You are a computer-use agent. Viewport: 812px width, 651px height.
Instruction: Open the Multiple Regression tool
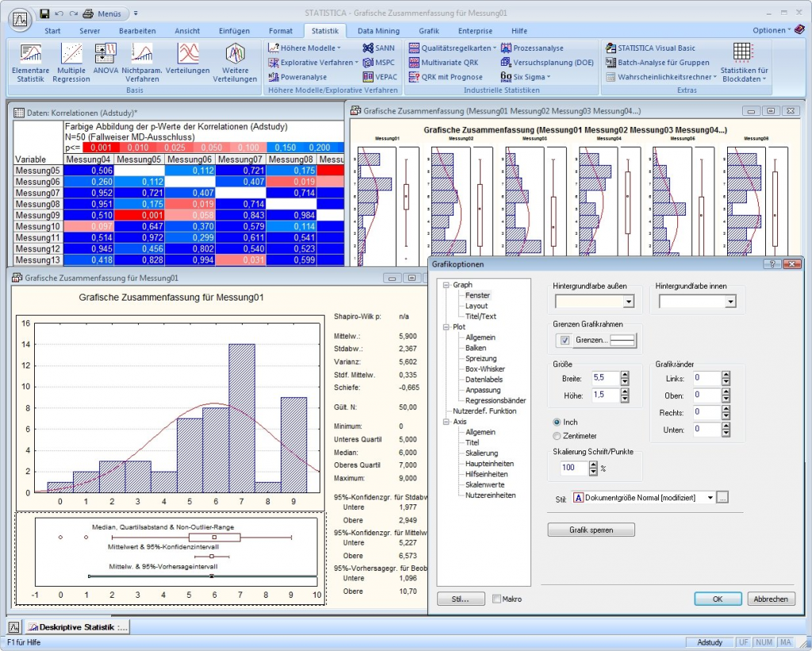point(71,62)
